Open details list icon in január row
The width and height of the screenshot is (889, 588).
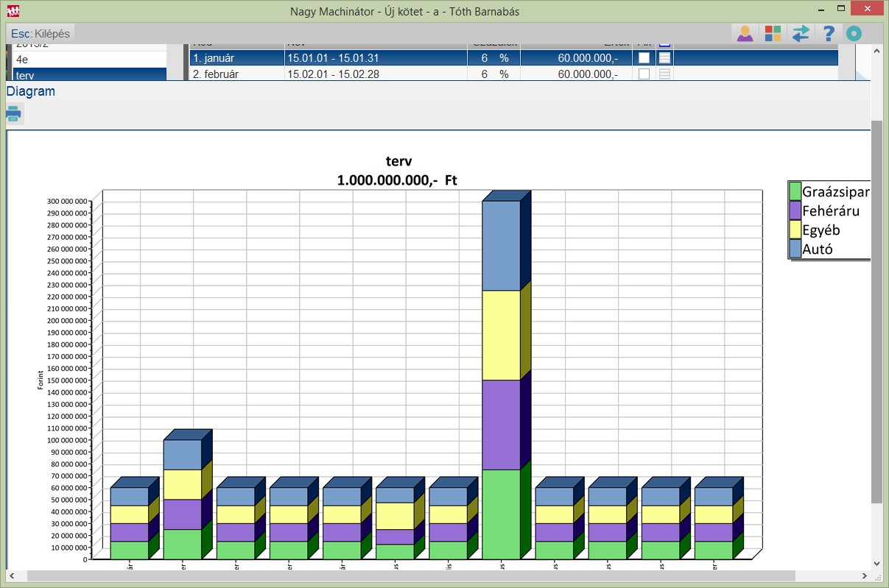pyautogui.click(x=664, y=58)
